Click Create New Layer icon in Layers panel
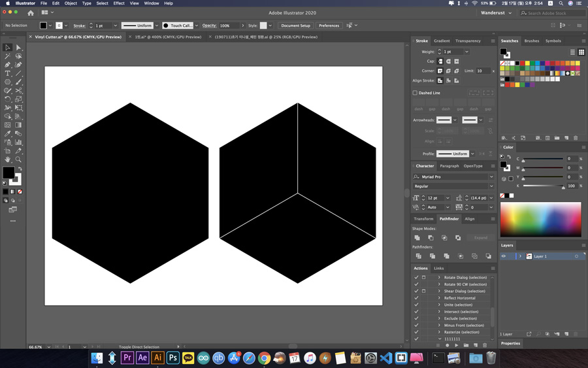This screenshot has width=588, height=368. click(566, 334)
